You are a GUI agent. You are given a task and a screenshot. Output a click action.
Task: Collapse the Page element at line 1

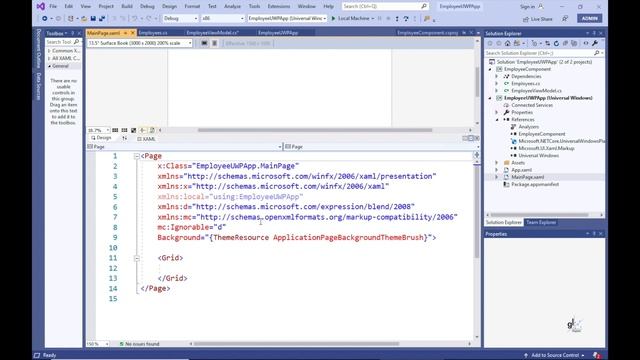pos(137,156)
